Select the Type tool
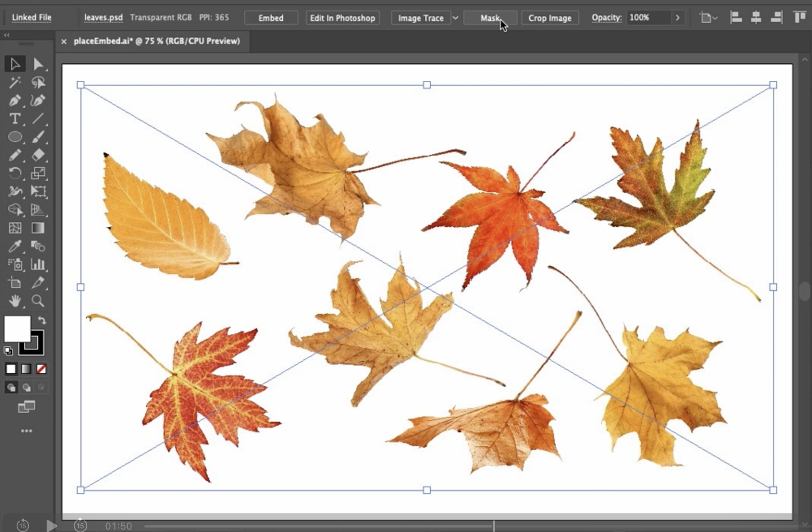Image resolution: width=812 pixels, height=532 pixels. [15, 119]
